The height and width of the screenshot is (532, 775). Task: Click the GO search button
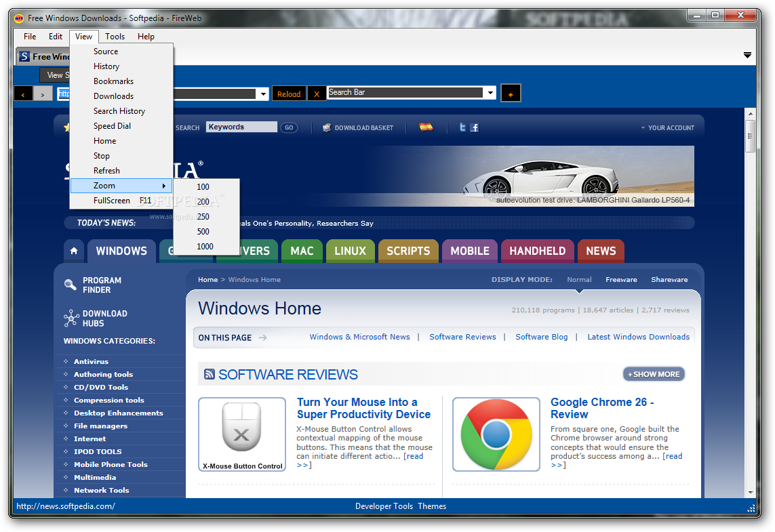(x=289, y=127)
